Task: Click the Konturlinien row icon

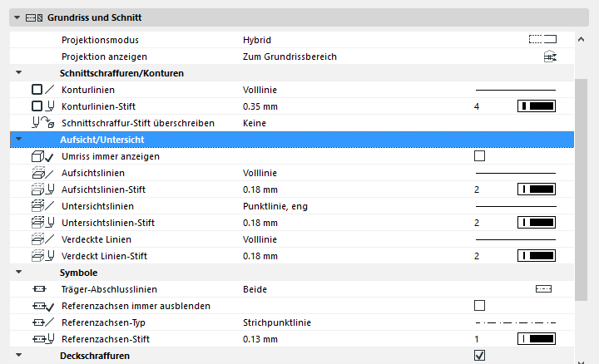Action: 42,89
